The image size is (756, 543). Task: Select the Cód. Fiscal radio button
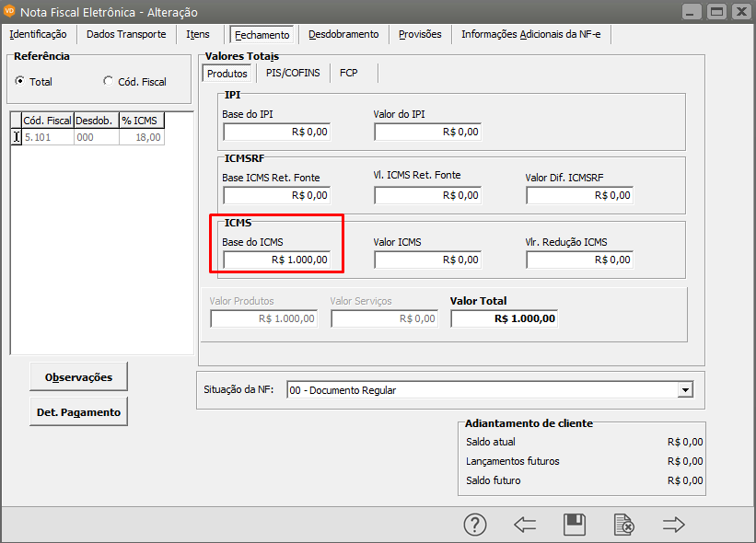point(109,81)
